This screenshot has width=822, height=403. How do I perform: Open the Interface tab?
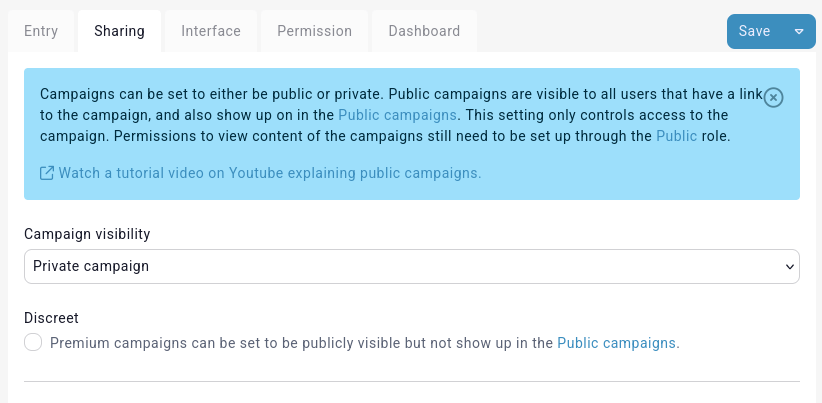211,31
